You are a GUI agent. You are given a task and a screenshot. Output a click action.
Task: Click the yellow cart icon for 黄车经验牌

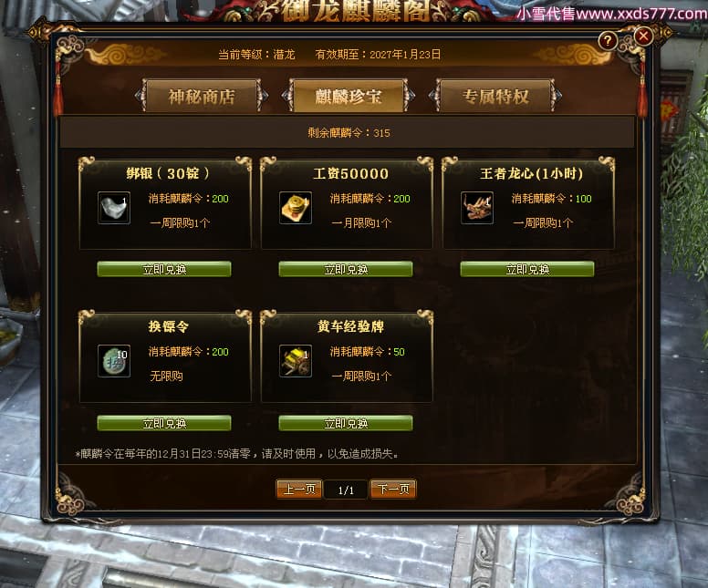(x=296, y=361)
